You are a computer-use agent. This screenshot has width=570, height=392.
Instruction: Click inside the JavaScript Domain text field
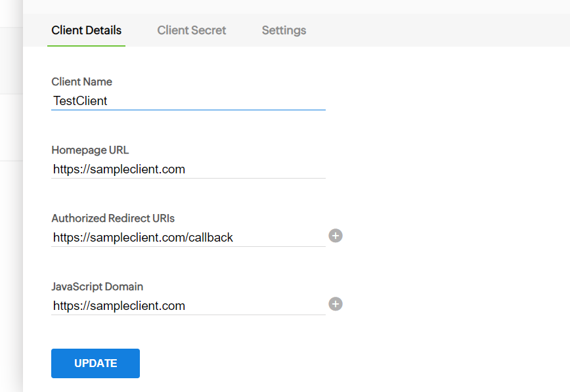tap(188, 306)
